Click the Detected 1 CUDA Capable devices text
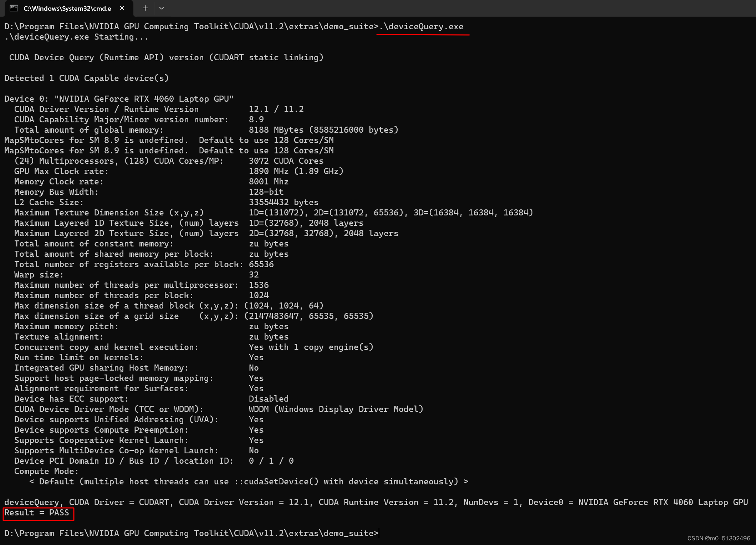Image resolution: width=756 pixels, height=545 pixels. [x=87, y=78]
